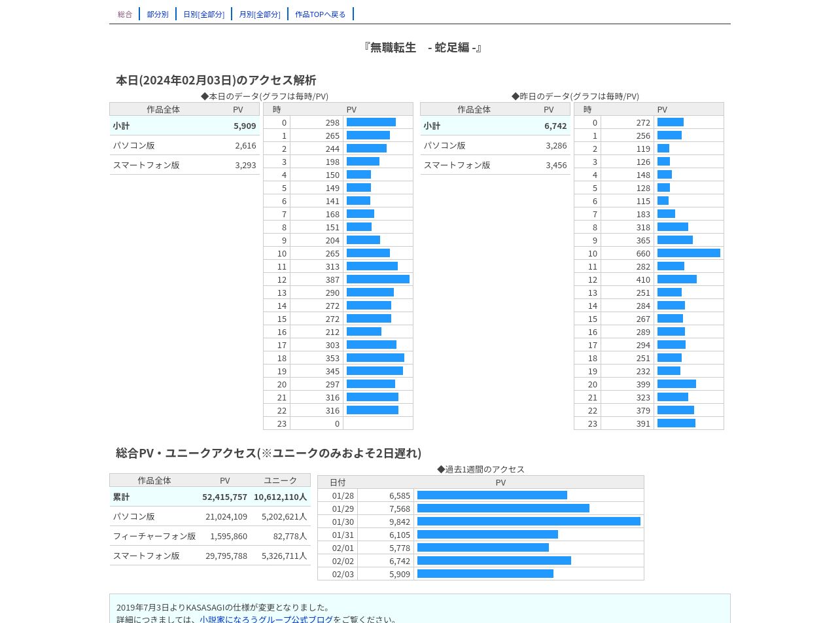840x623 pixels.
Task: Select the 月別[全部分] tab
Action: point(260,14)
